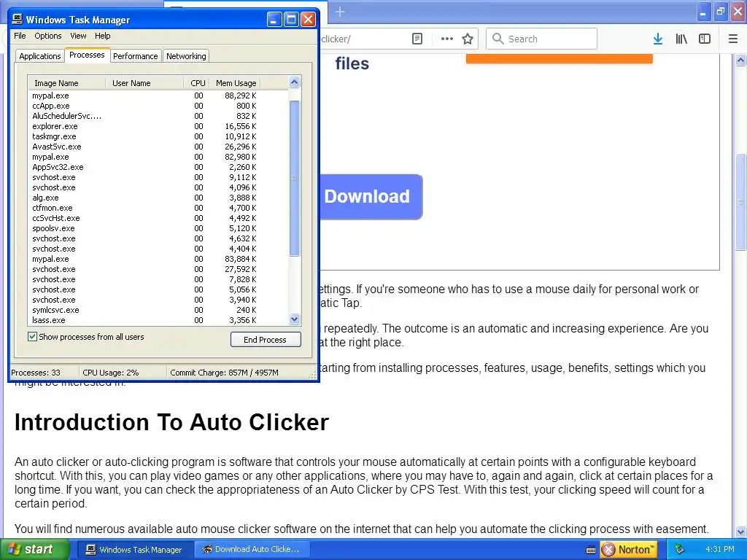Screen dimensions: 747x560
Task: Click process list scroll down arrow
Action: [x=295, y=319]
